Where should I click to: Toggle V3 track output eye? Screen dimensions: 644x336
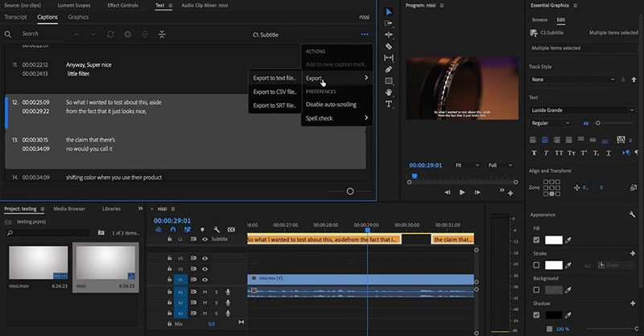click(x=205, y=259)
